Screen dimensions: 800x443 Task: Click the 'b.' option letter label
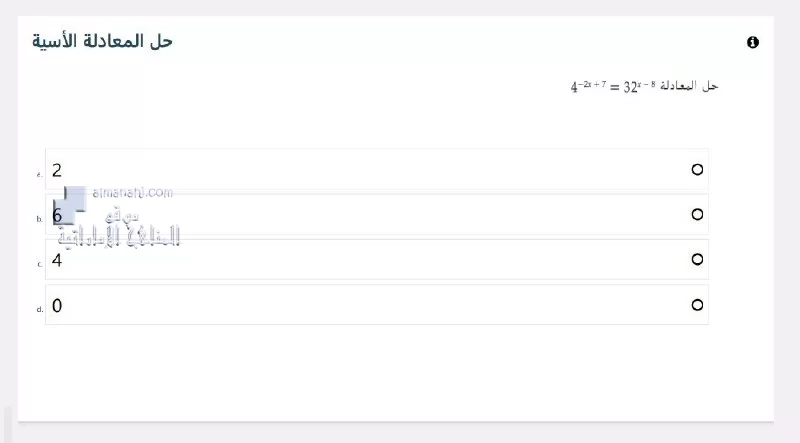tap(39, 219)
